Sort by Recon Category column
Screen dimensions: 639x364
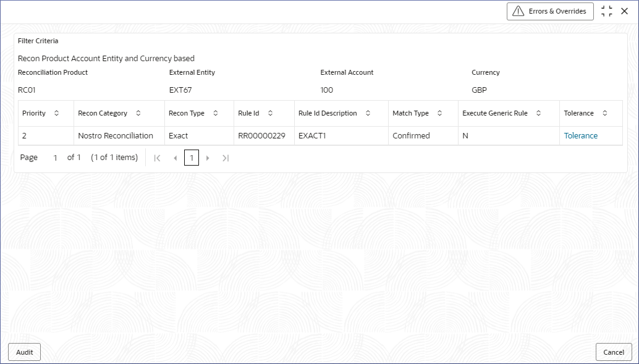coord(138,113)
